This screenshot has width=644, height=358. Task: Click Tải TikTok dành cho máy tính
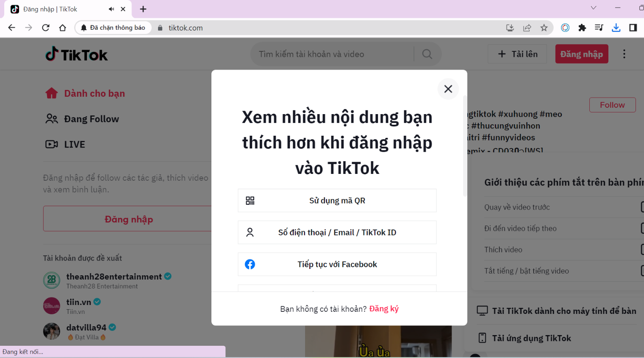[557, 311]
